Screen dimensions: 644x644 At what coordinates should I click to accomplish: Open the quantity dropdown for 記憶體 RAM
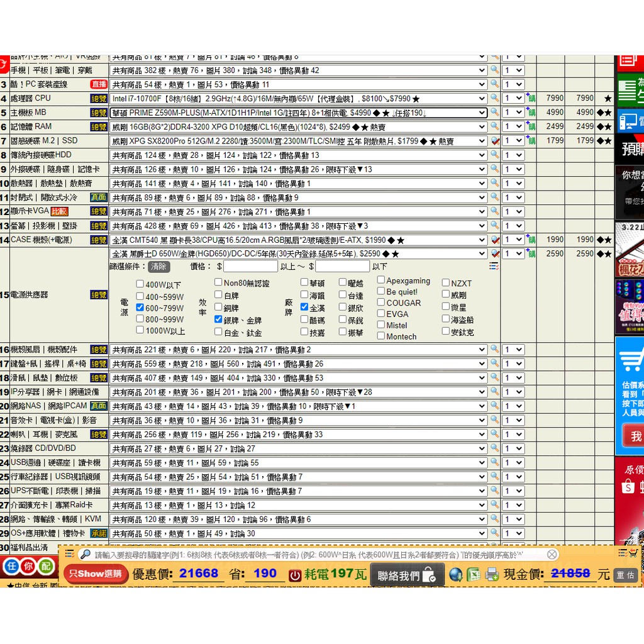(513, 127)
